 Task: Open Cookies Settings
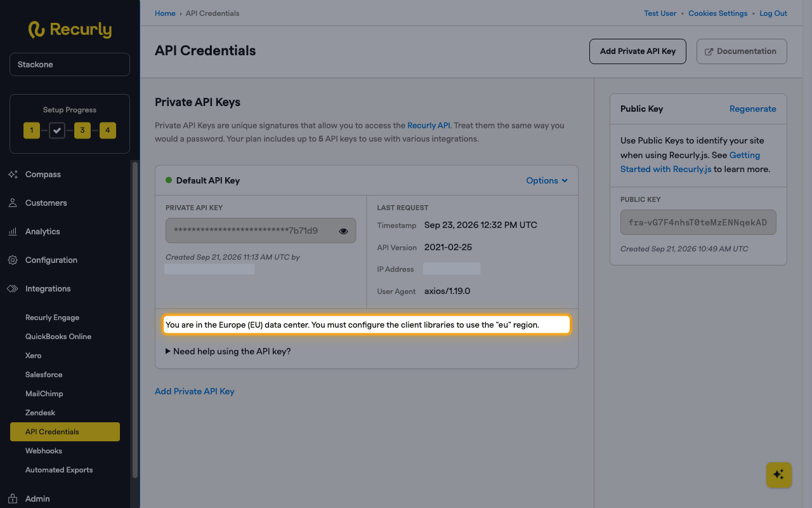717,13
